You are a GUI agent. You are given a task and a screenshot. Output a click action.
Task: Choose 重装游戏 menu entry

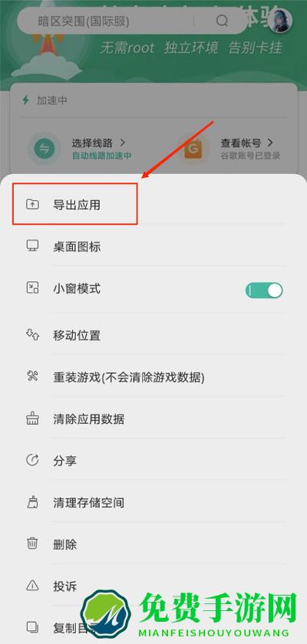(129, 377)
